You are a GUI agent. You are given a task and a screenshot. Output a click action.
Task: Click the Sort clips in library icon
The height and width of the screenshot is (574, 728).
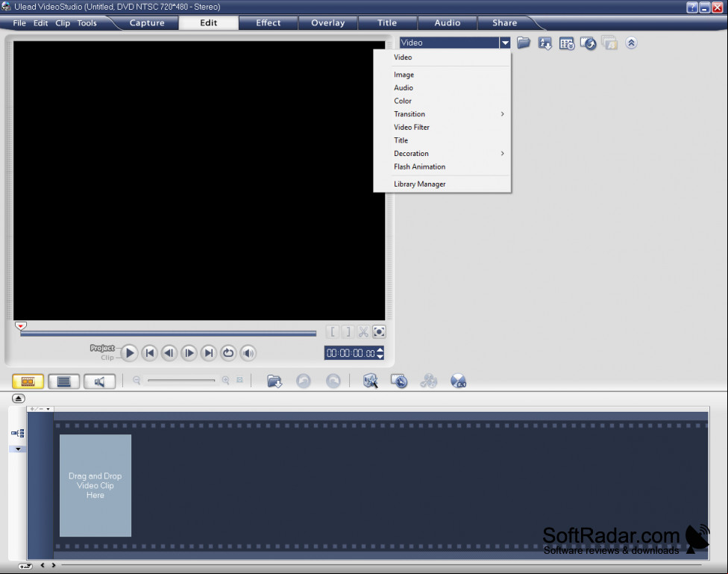tap(545, 43)
